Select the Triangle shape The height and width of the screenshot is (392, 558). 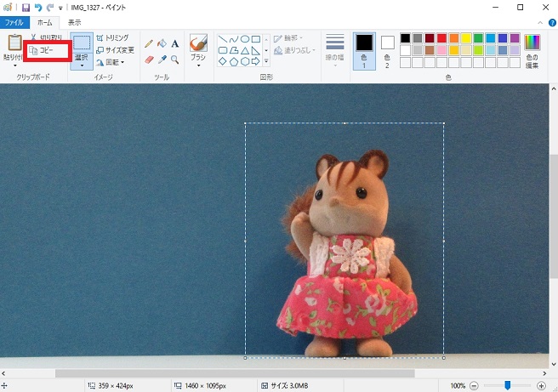point(245,50)
